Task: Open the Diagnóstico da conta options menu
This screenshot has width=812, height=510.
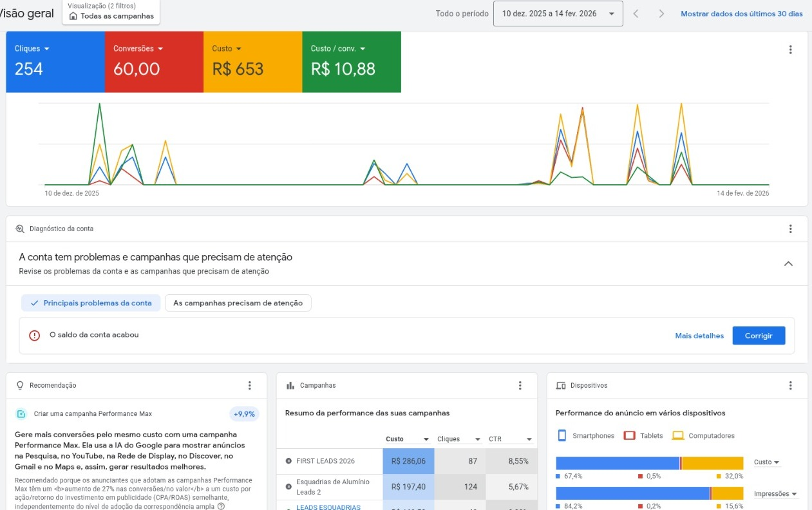Action: [790, 229]
